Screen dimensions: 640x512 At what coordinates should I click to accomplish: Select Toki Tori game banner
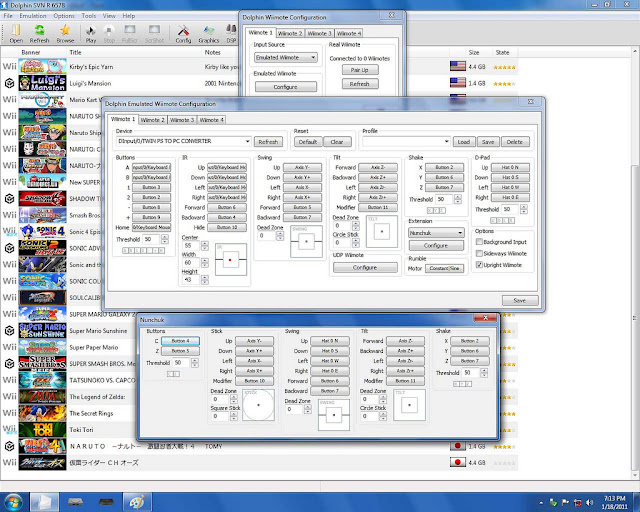42,430
